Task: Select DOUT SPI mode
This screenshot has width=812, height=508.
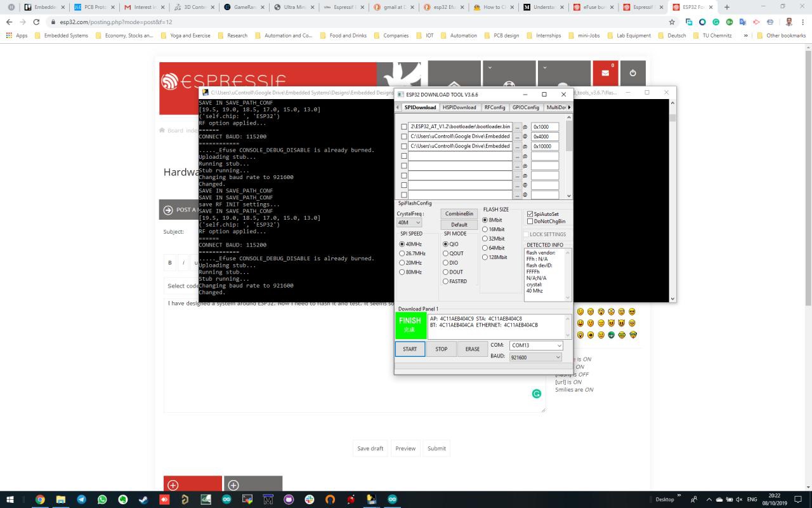Action: point(445,272)
